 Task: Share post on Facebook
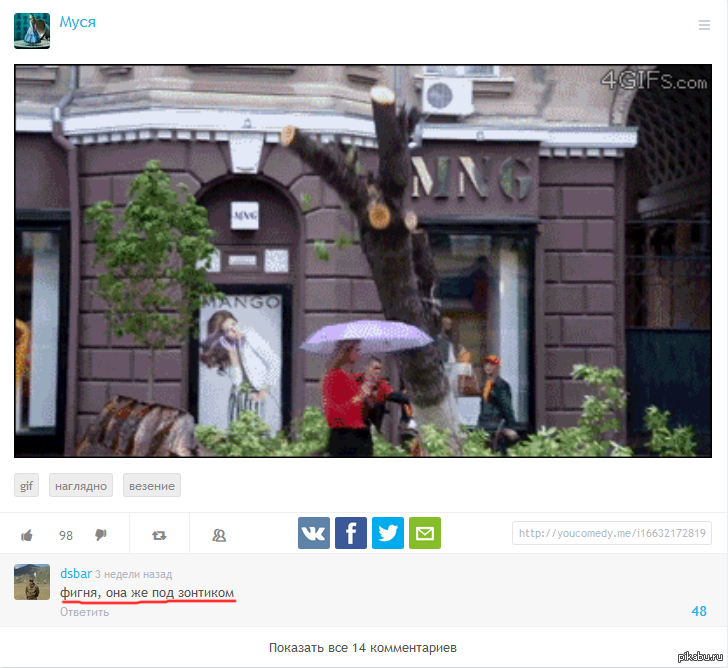click(351, 533)
